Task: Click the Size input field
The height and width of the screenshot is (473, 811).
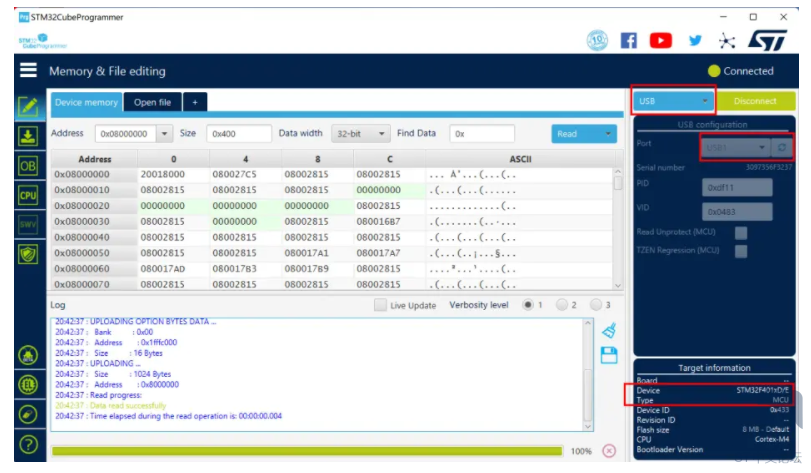Action: pos(238,134)
